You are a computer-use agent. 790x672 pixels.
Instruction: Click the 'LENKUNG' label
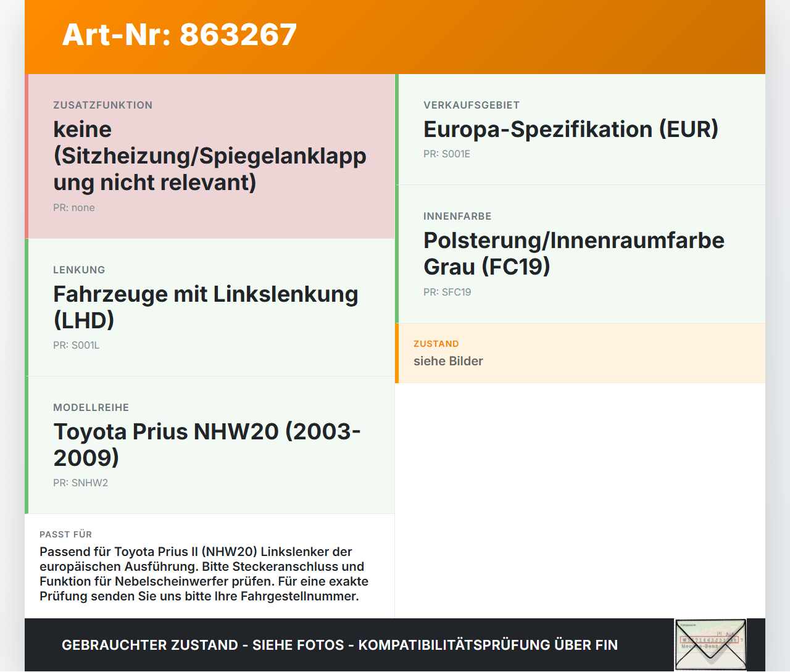(79, 270)
